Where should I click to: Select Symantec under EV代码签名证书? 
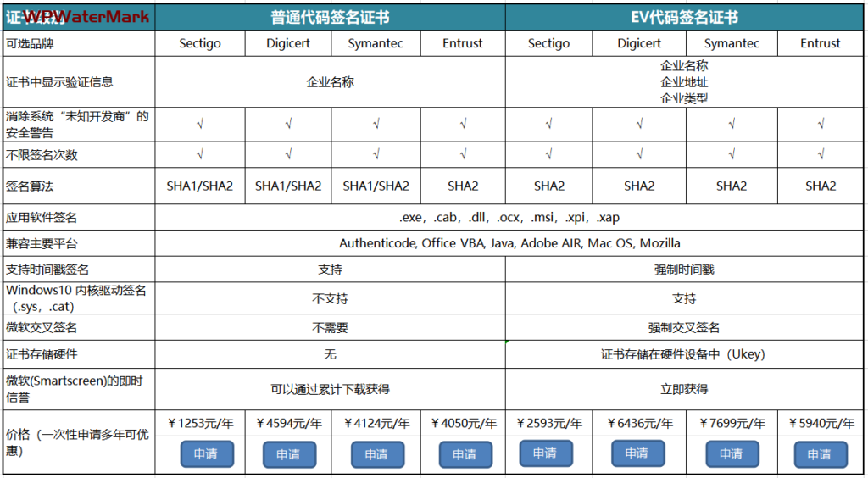click(732, 43)
